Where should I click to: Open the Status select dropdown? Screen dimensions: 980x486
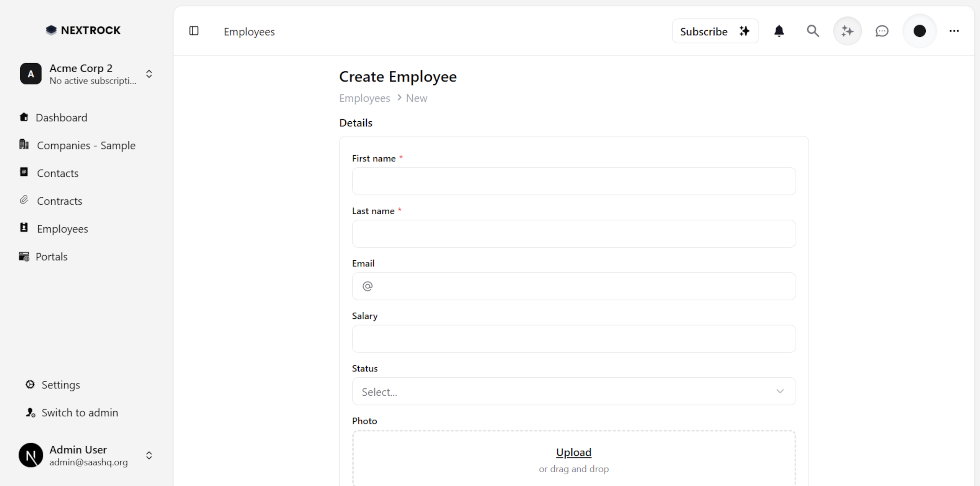tap(573, 391)
